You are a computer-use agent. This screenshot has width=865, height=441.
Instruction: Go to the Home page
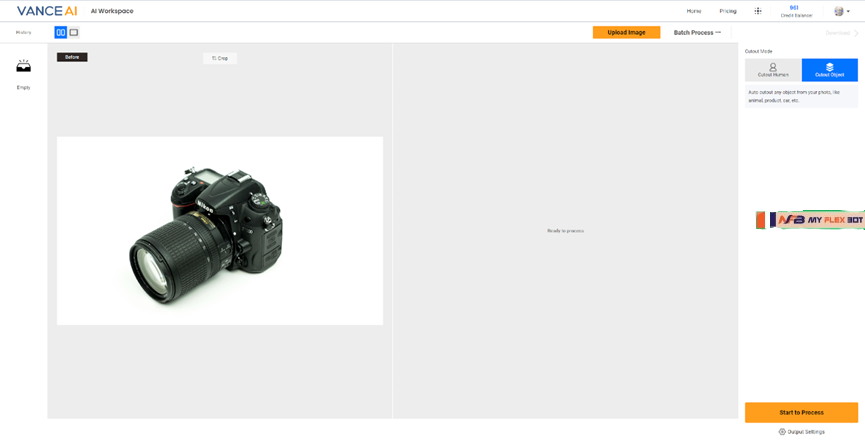tap(693, 11)
